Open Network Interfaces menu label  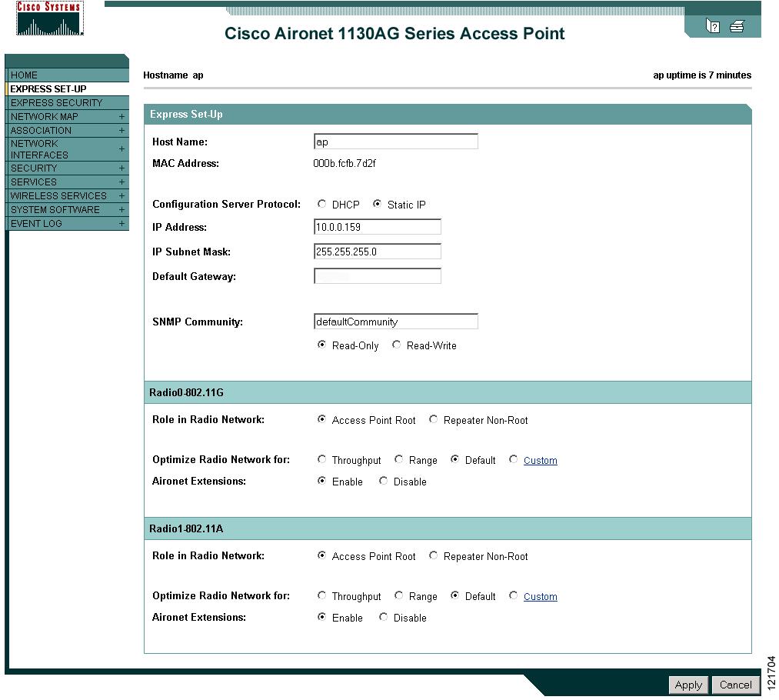39,149
